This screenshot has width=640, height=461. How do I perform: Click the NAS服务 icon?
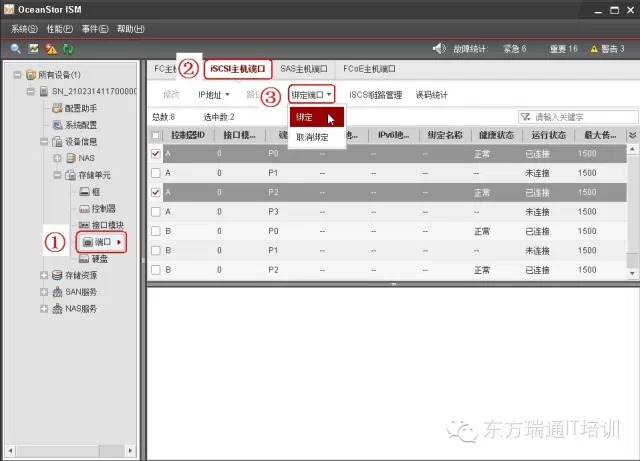tap(57, 309)
